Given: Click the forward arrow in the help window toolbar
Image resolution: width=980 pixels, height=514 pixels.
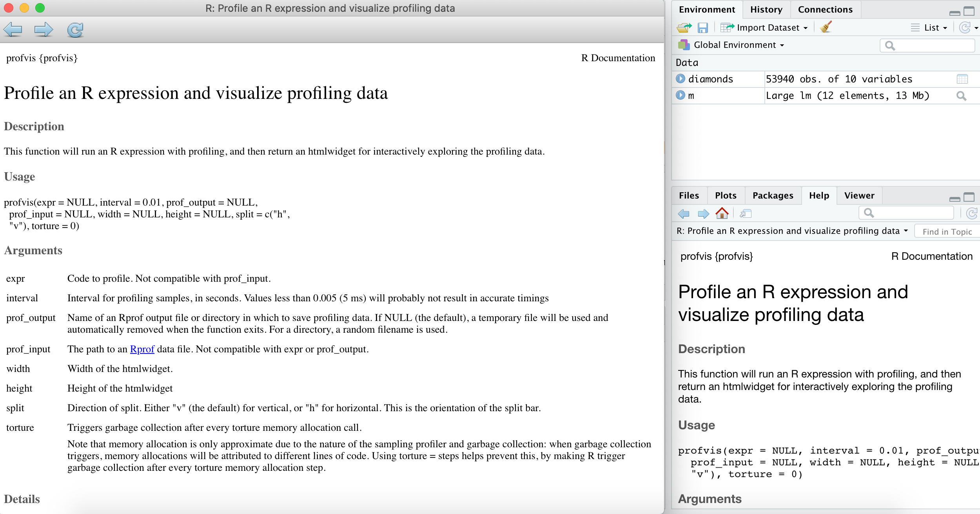Looking at the screenshot, I should coord(44,29).
